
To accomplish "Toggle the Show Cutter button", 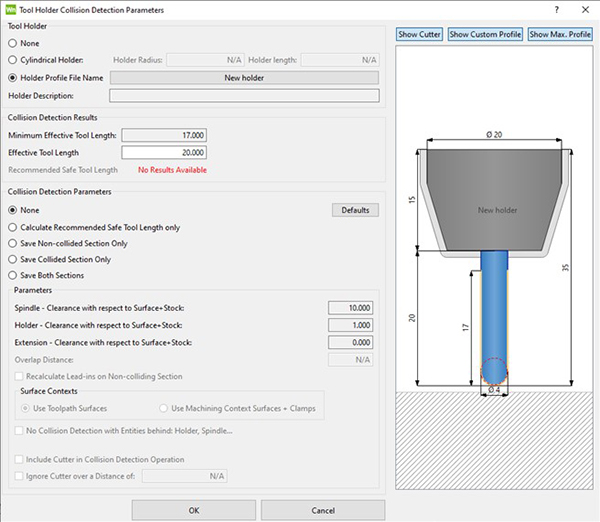I will 419,34.
